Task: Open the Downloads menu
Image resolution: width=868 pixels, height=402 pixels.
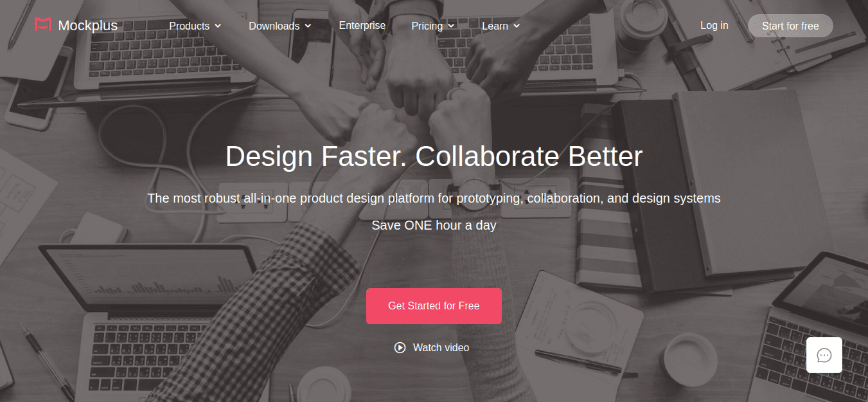Action: [x=280, y=26]
